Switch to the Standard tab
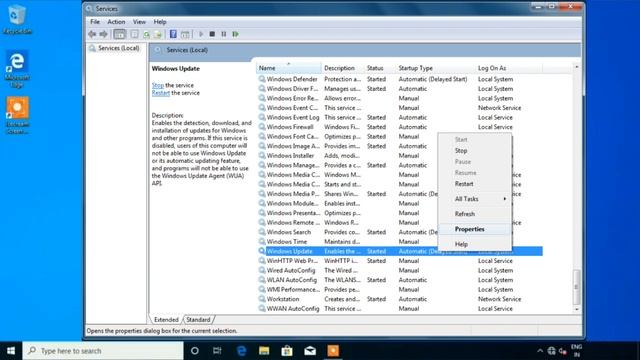 tap(198, 320)
